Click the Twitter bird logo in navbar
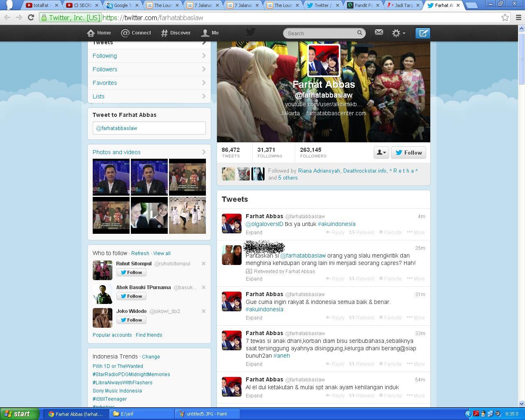Image resolution: width=525 pixels, height=420 pixels. [x=251, y=32]
